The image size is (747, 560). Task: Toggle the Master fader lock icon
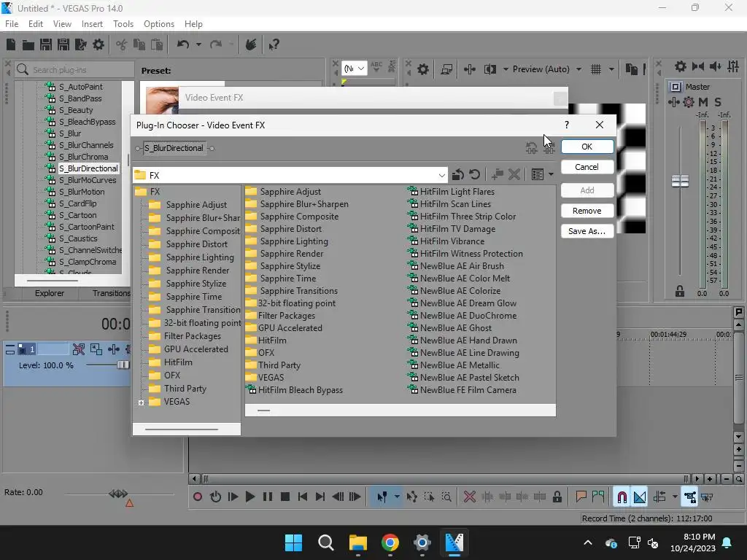(680, 291)
